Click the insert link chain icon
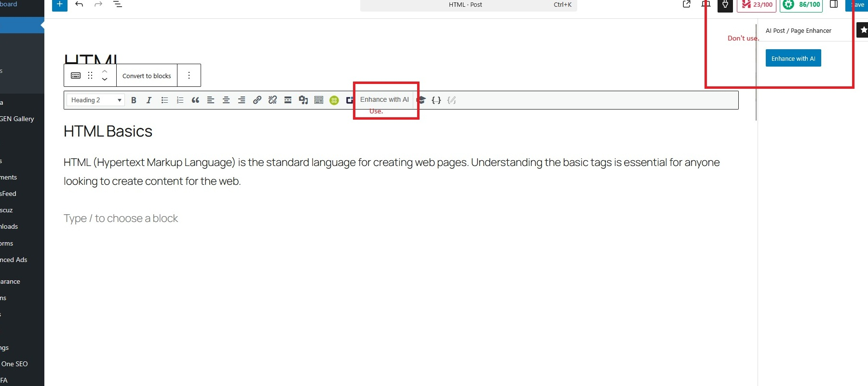The width and height of the screenshot is (868, 386). pos(257,100)
